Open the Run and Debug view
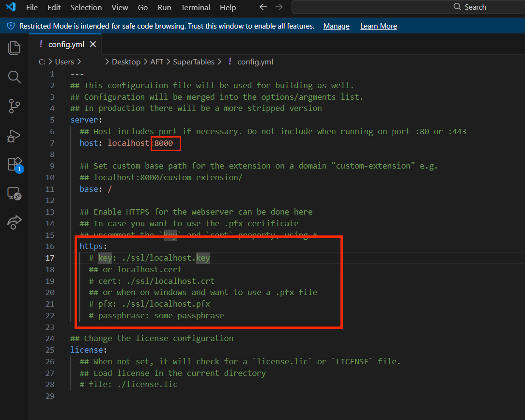 click(15, 135)
